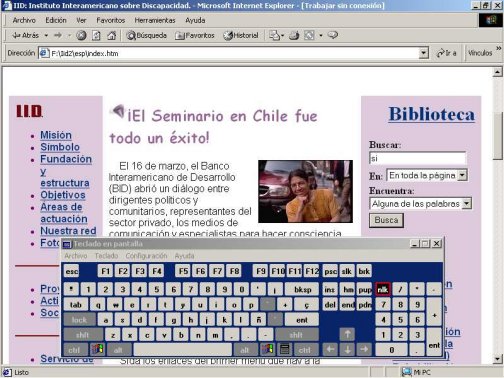Screen dimensions: 504x378
Task: Click the F5 function key
Action: 183,271
